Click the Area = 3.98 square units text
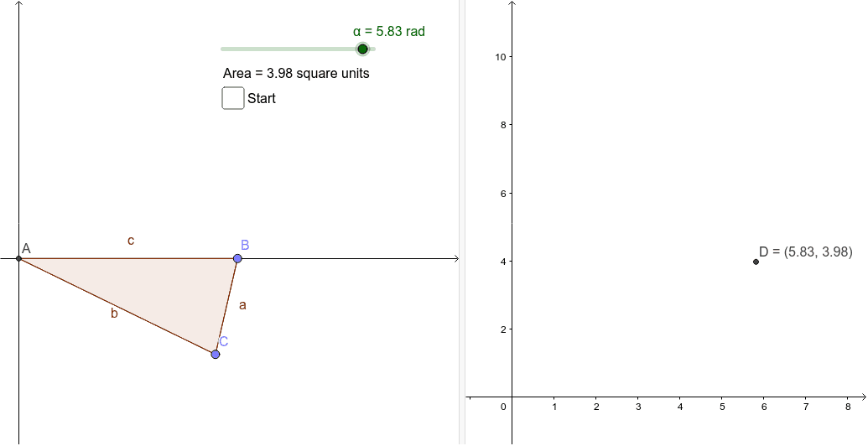The height and width of the screenshot is (446, 868). point(296,73)
